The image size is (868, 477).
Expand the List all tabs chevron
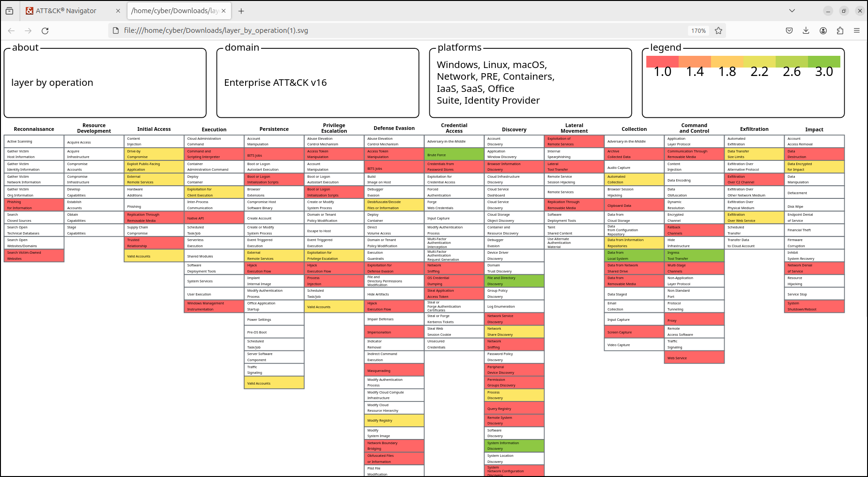pos(792,10)
